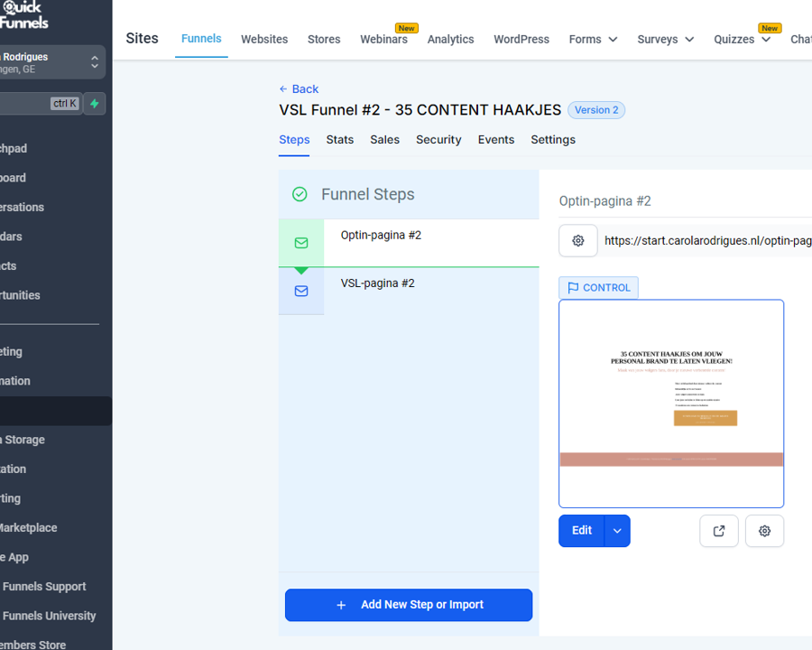Open page preview in new tab icon

point(719,531)
